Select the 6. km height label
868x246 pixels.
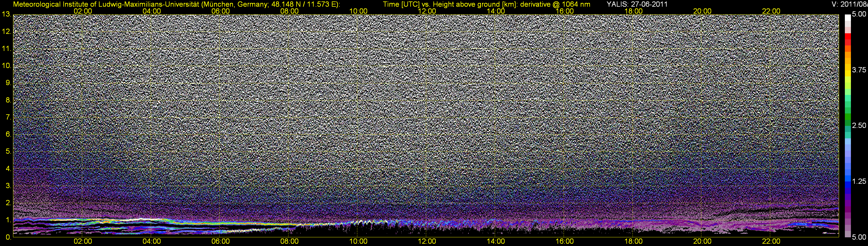click(8, 135)
